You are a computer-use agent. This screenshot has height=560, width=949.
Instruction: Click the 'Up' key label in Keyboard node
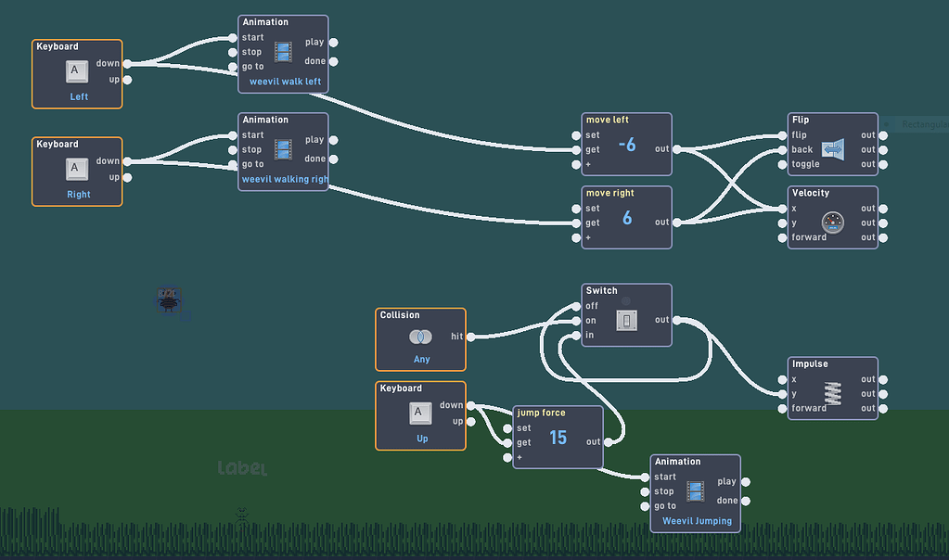(x=422, y=439)
